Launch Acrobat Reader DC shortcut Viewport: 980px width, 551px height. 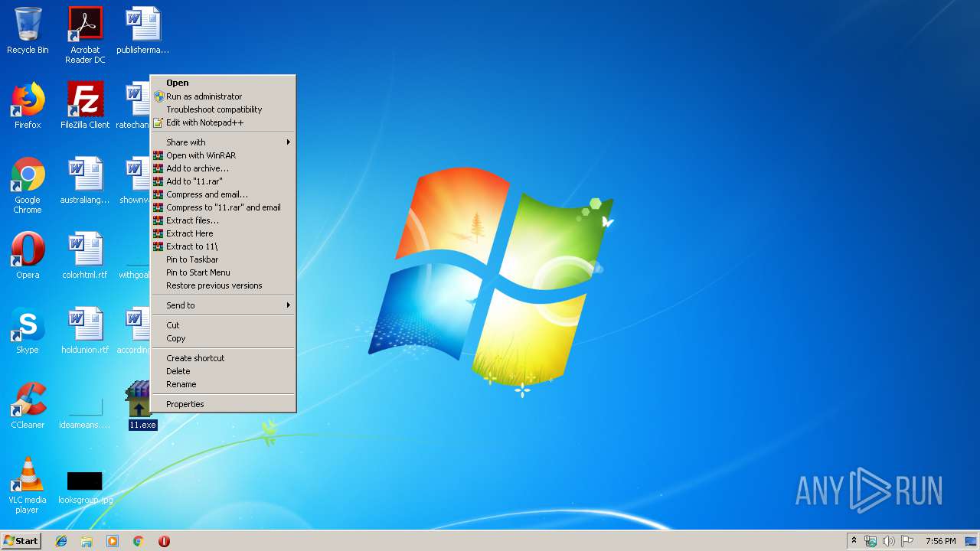click(85, 35)
